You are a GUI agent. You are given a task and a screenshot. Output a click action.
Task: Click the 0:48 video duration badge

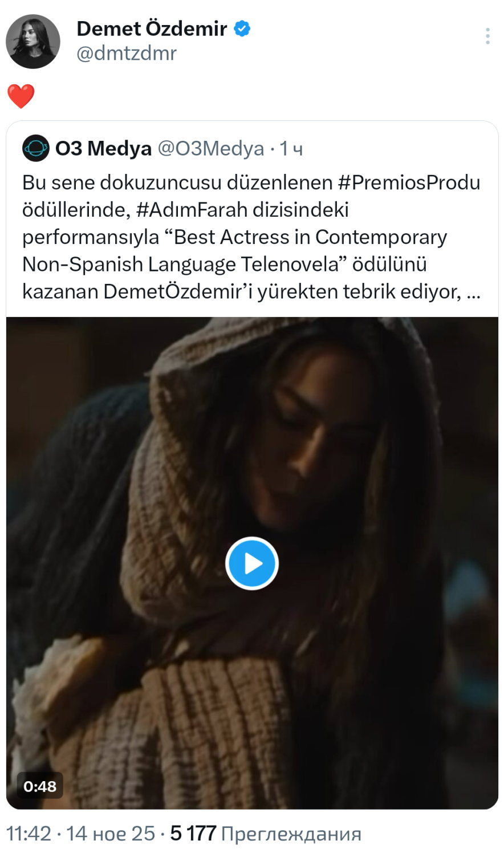pyautogui.click(x=40, y=786)
